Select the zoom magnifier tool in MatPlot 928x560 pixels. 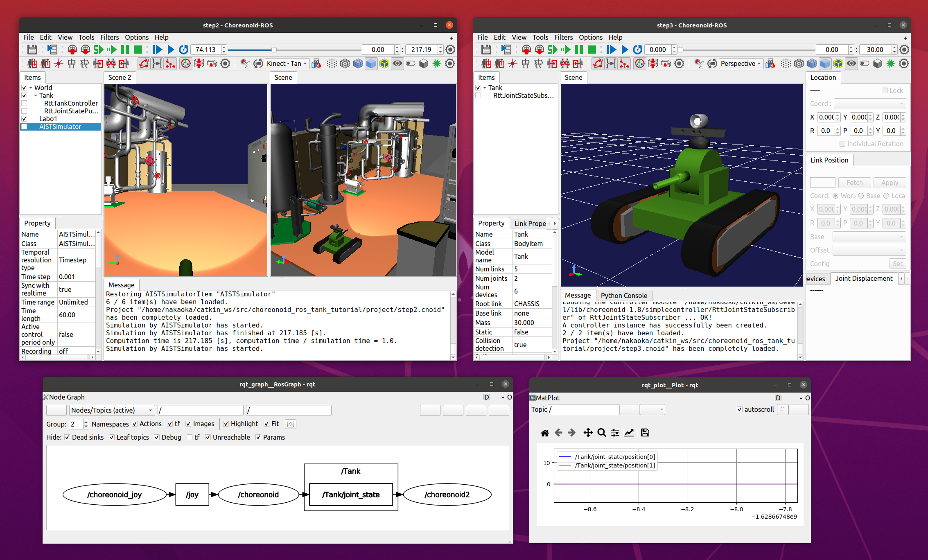click(601, 433)
